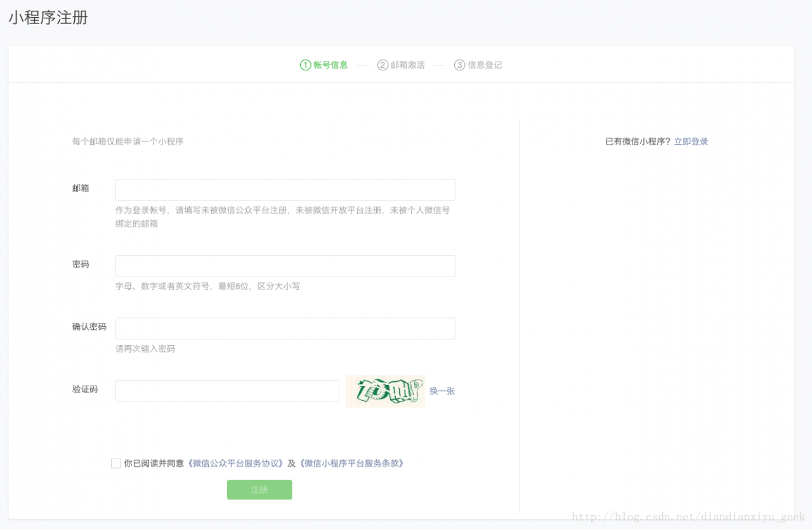Select the 信息登记 step label

(x=484, y=64)
